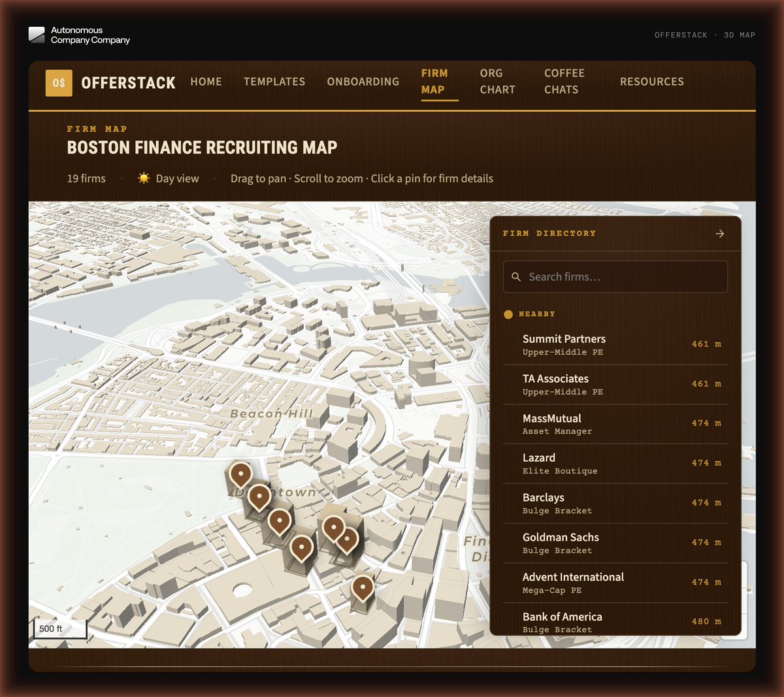
Task: Collapse the Firm Directory with the arrow icon
Action: (720, 233)
